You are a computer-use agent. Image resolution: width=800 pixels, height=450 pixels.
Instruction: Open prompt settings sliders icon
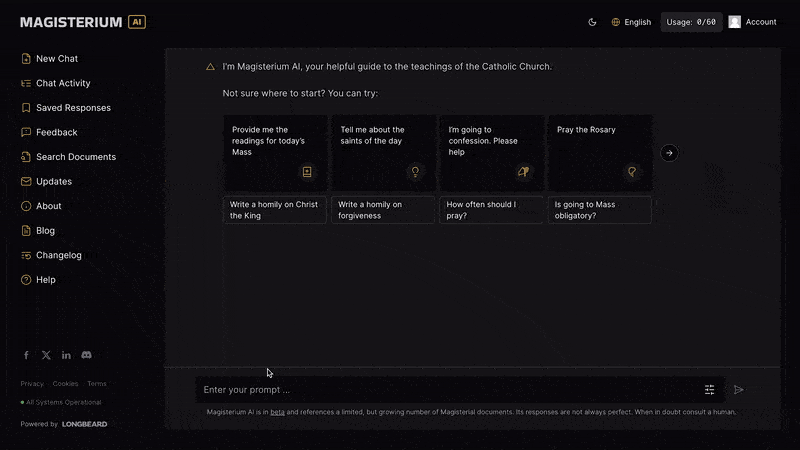tap(710, 390)
